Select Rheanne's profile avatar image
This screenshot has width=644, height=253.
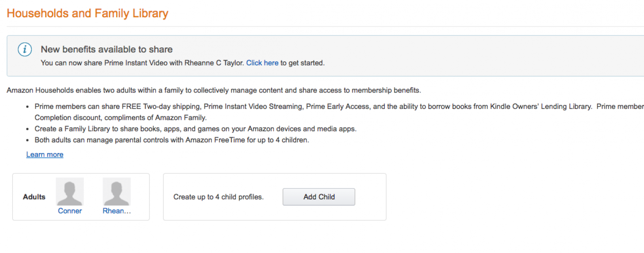[117, 192]
